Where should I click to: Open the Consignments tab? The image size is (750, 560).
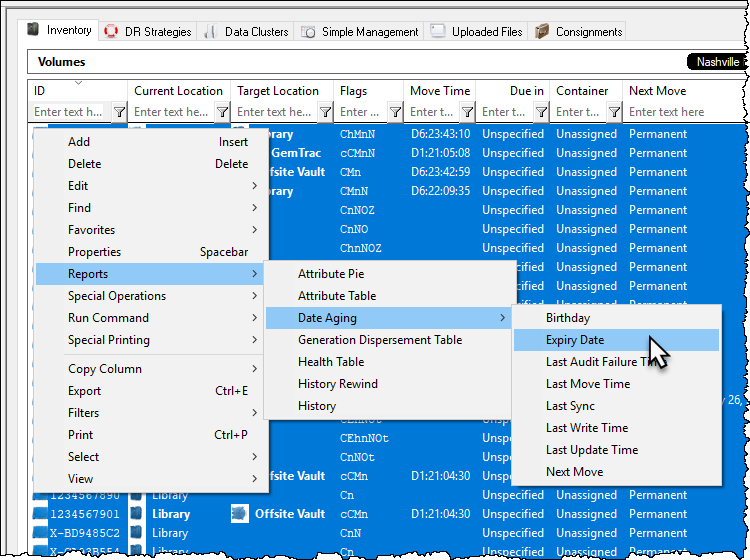(x=579, y=32)
